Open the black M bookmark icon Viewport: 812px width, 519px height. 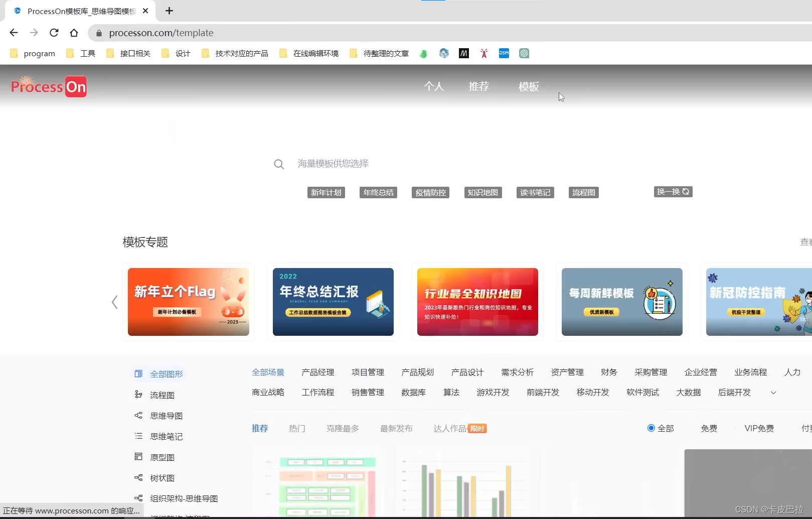click(x=464, y=53)
